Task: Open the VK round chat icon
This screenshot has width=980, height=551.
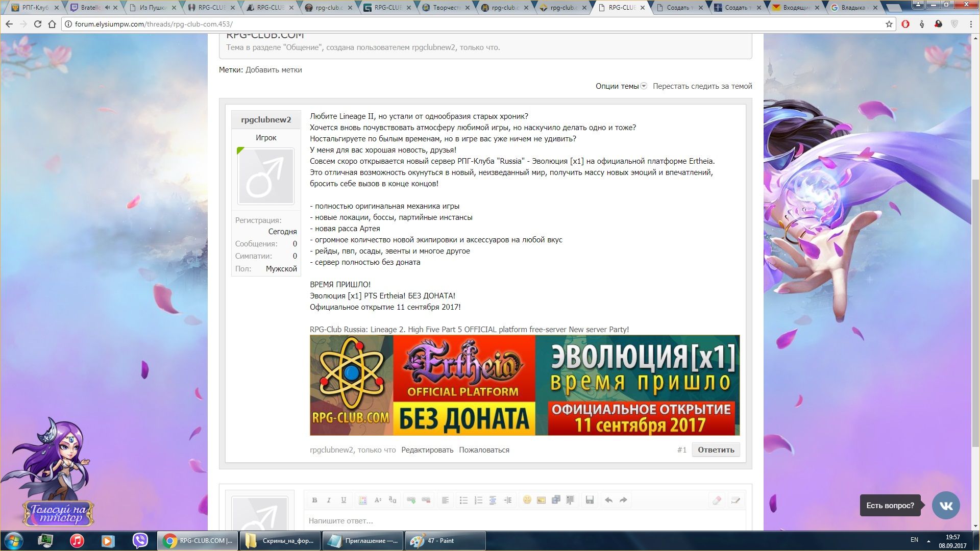Action: [946, 506]
